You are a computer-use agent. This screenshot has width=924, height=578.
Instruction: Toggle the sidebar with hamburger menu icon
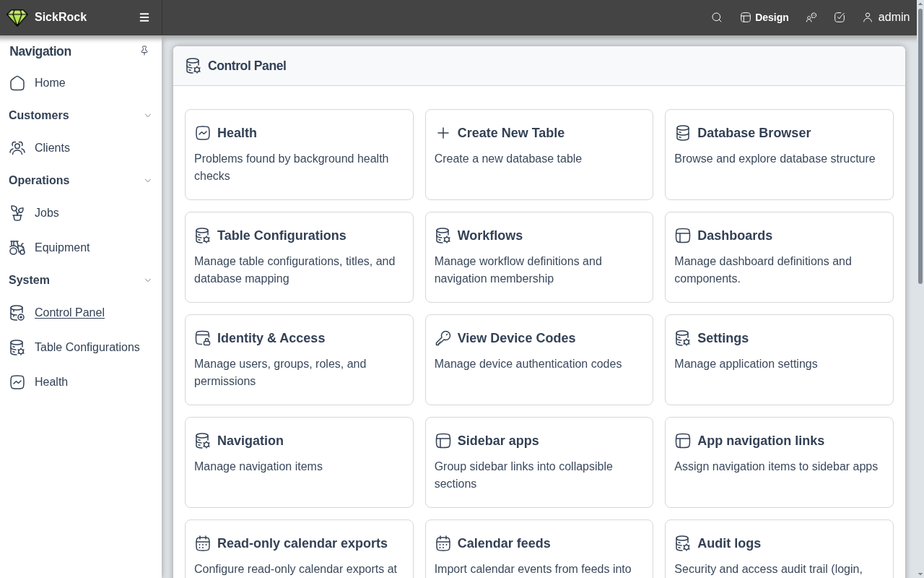pos(144,17)
